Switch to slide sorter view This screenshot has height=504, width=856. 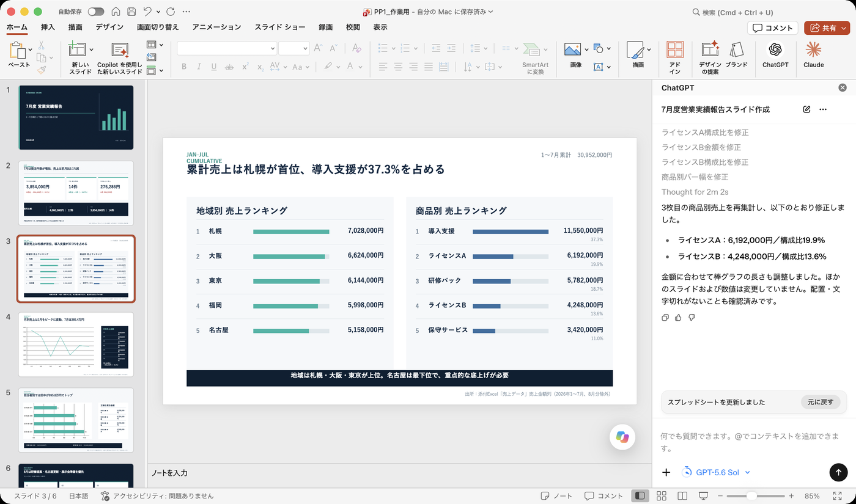(x=662, y=496)
